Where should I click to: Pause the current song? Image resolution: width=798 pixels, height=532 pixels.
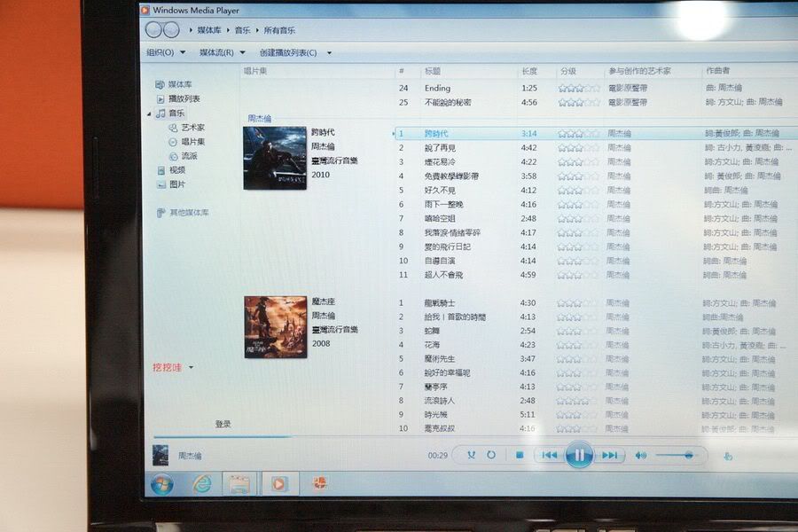click(x=579, y=455)
